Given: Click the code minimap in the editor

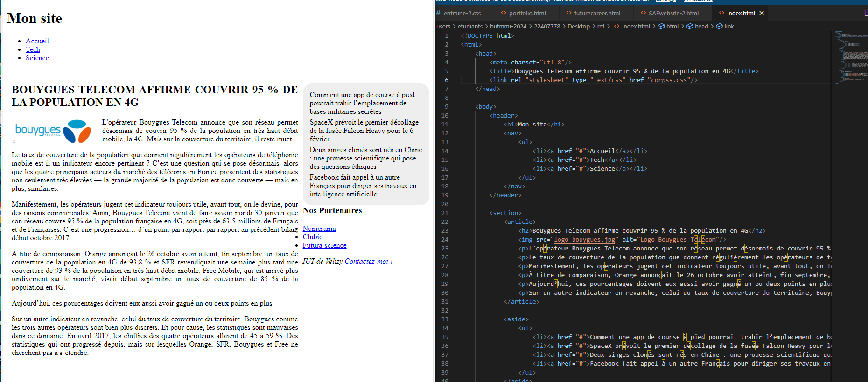Looking at the screenshot, I should [x=850, y=58].
